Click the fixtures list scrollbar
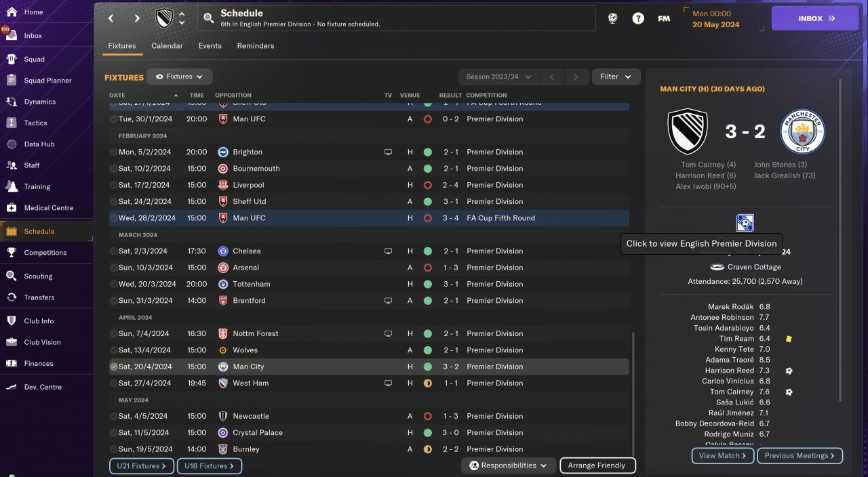This screenshot has height=477, width=868. click(x=633, y=393)
